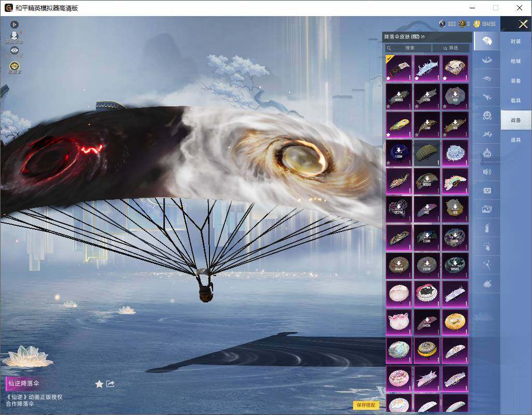Switch to the 枪械 tab
Screen dimensions: 532x415
click(516, 61)
